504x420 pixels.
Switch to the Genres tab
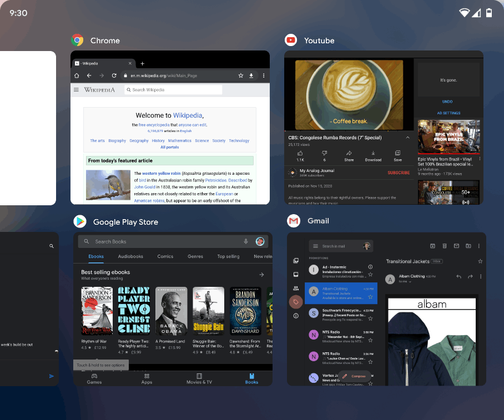(195, 256)
